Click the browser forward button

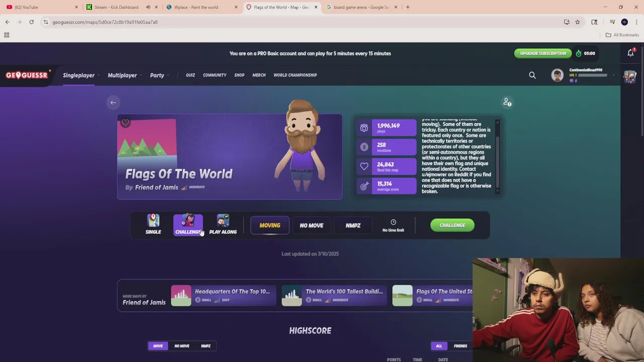19,22
